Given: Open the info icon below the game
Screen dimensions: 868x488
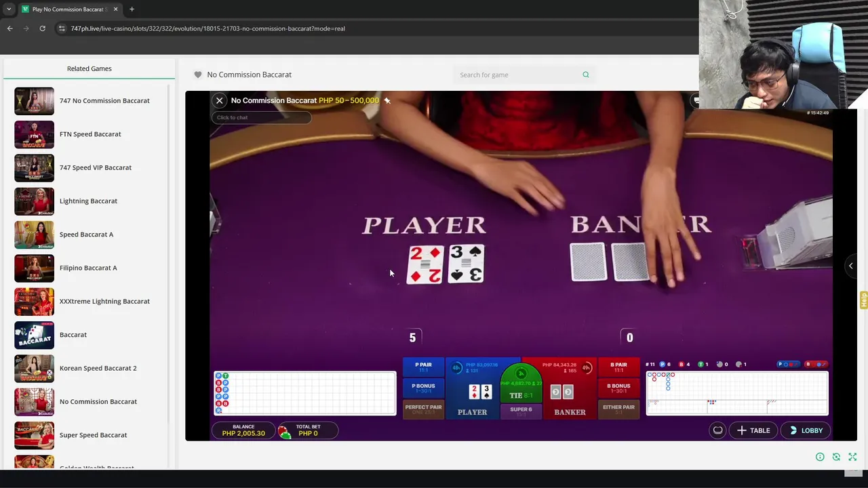Looking at the screenshot, I should pos(820,457).
